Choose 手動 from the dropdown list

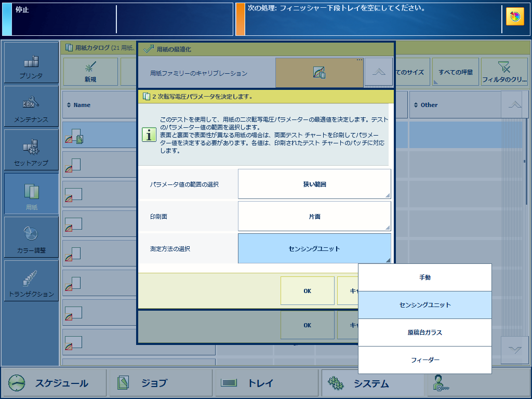tap(425, 277)
